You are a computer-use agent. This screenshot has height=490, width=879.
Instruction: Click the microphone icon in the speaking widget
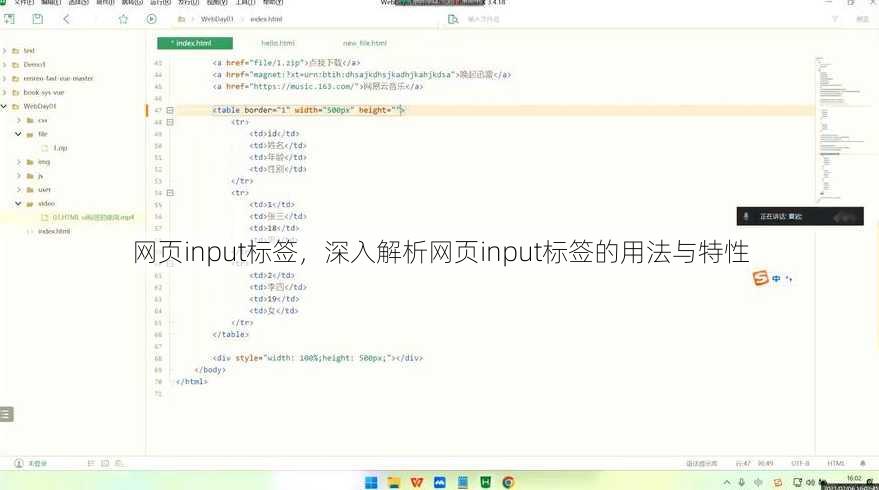pos(746,216)
